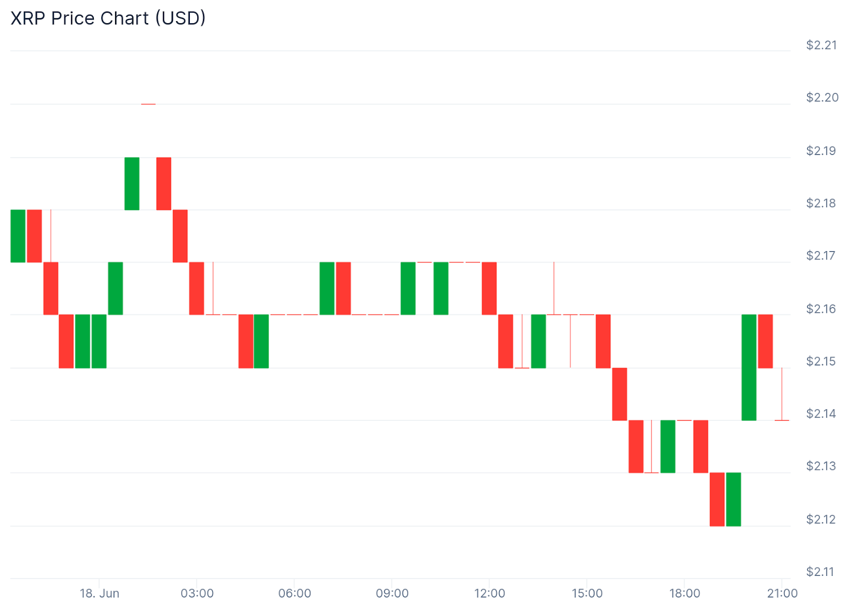Select the $2.11 price axis label
The height and width of the screenshot is (616, 844).
[x=820, y=572]
